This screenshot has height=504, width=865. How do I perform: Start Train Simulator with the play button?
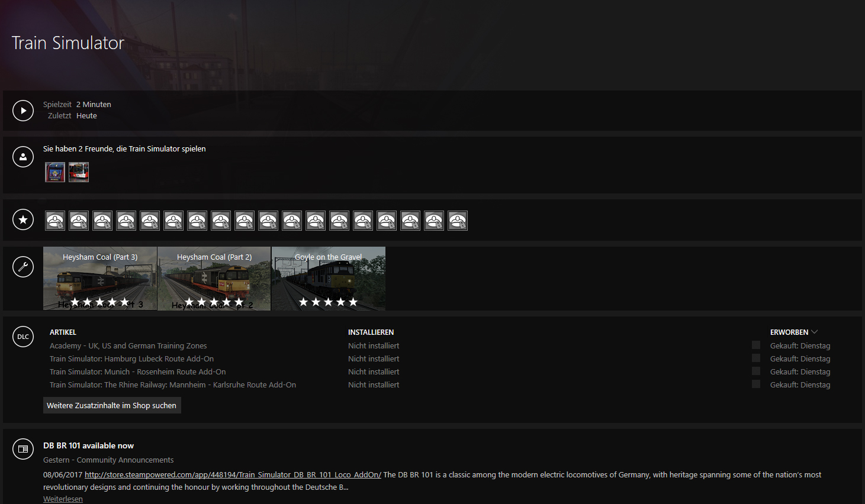23,110
